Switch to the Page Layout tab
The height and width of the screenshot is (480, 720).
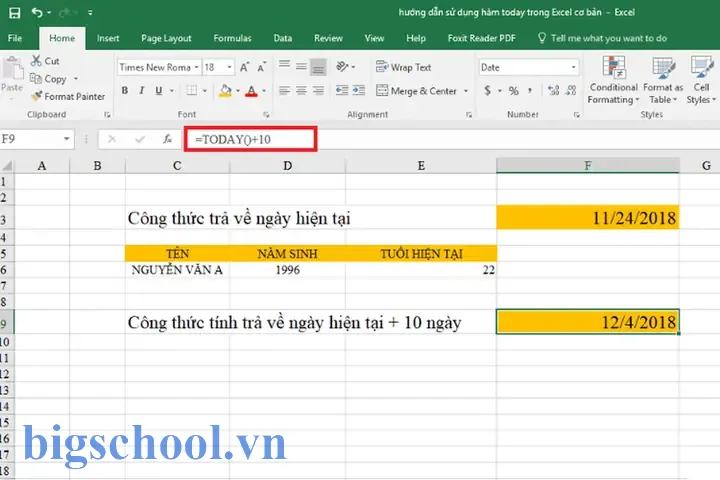(x=166, y=38)
